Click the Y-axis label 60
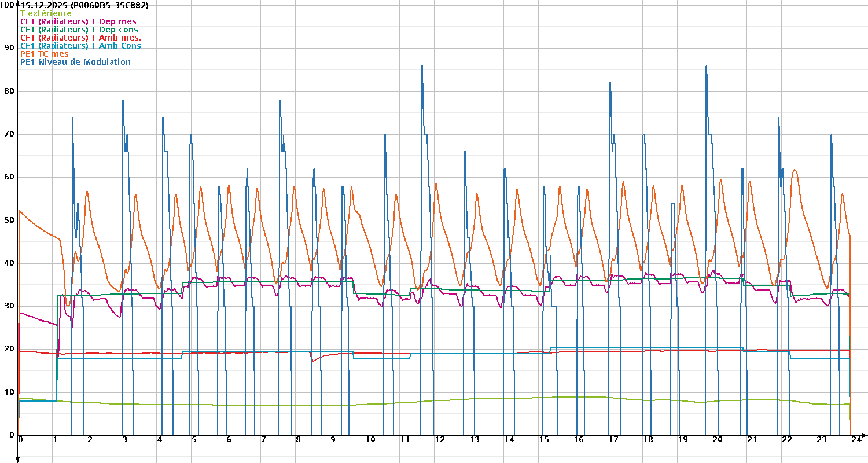The height and width of the screenshot is (463, 868). tap(10, 177)
